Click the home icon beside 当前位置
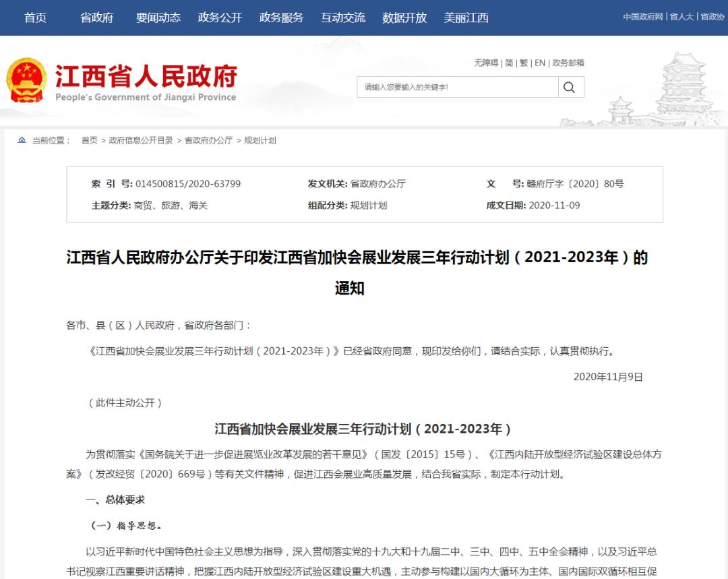 22,140
